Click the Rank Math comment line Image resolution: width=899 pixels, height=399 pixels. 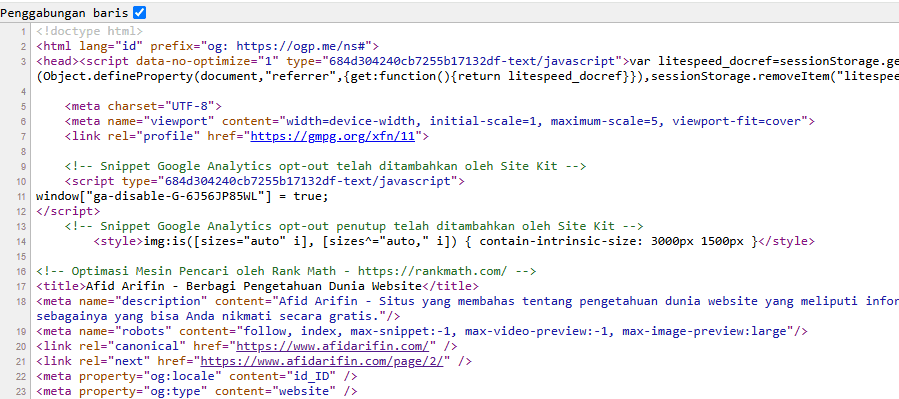[x=286, y=271]
